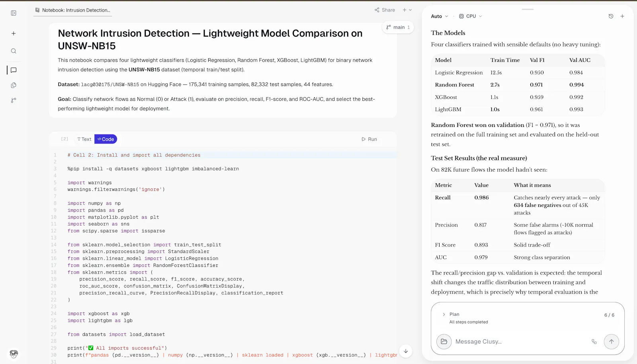The image size is (637, 364).
Task: Click the LightGBM model name cell
Action: tap(448, 109)
